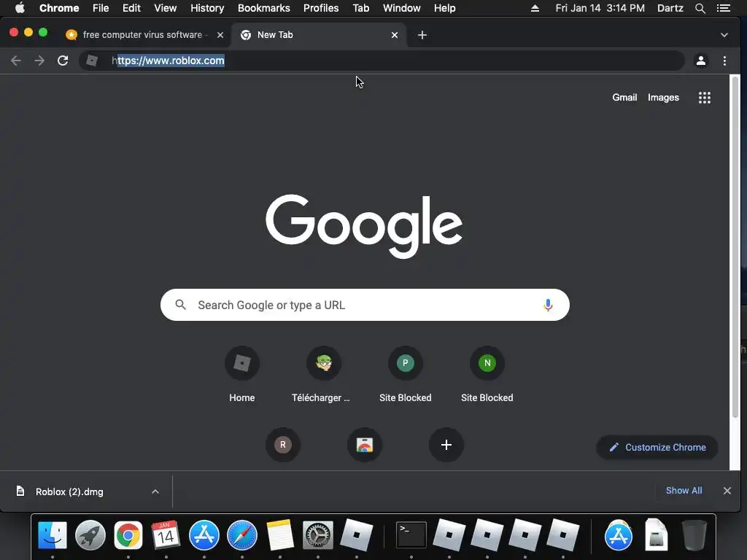Close the downloads bar
The height and width of the screenshot is (560, 747).
point(727,491)
